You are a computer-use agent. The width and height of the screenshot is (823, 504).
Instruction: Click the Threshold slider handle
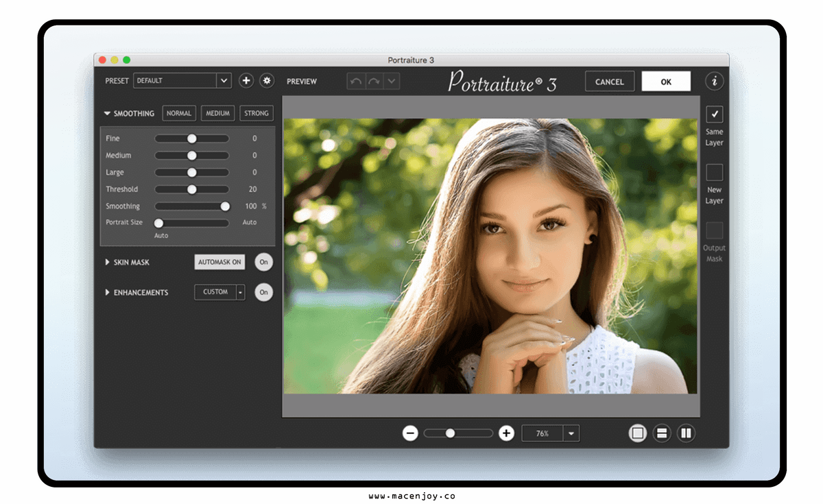pyautogui.click(x=192, y=189)
